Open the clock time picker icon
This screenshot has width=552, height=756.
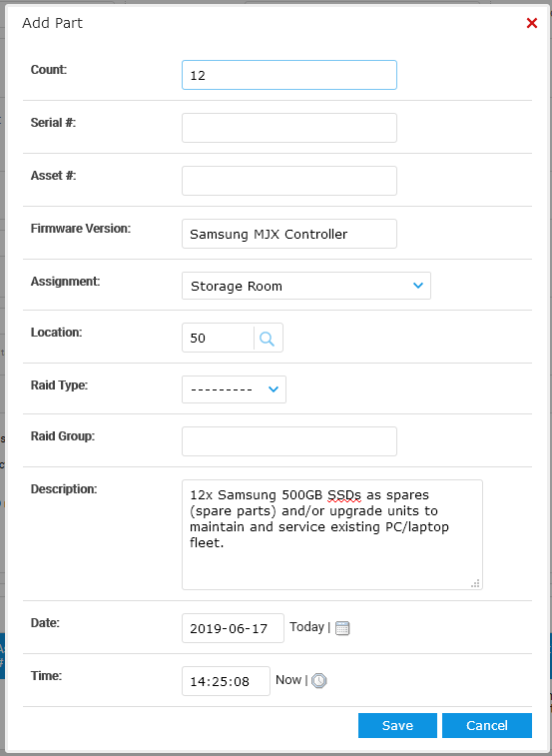(318, 681)
